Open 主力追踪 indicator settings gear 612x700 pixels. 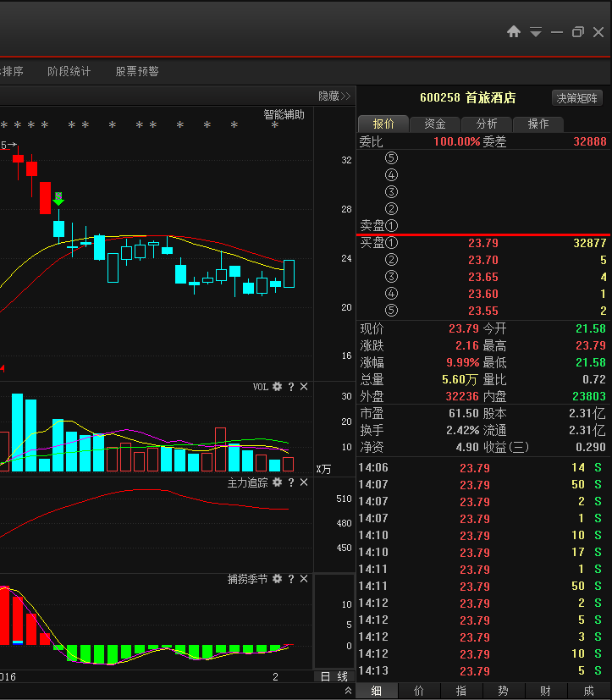pyautogui.click(x=277, y=482)
